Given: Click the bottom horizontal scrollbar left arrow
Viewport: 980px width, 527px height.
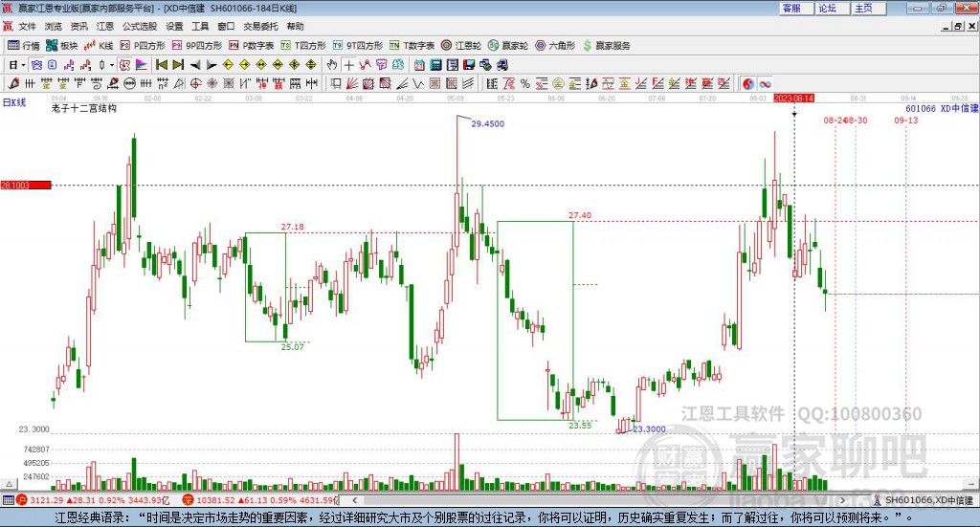Looking at the screenshot, I should click(355, 500).
